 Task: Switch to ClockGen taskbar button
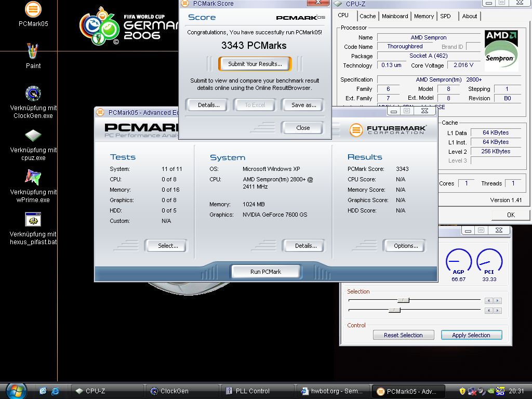[x=182, y=391]
